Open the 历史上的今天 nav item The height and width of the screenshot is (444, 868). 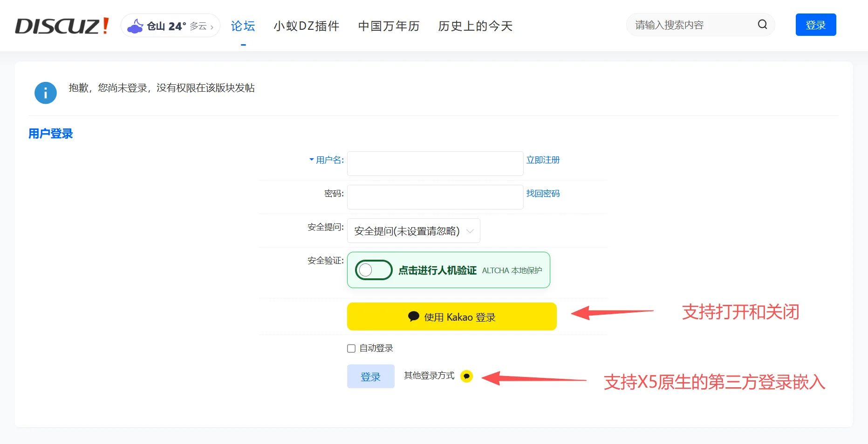coord(476,26)
